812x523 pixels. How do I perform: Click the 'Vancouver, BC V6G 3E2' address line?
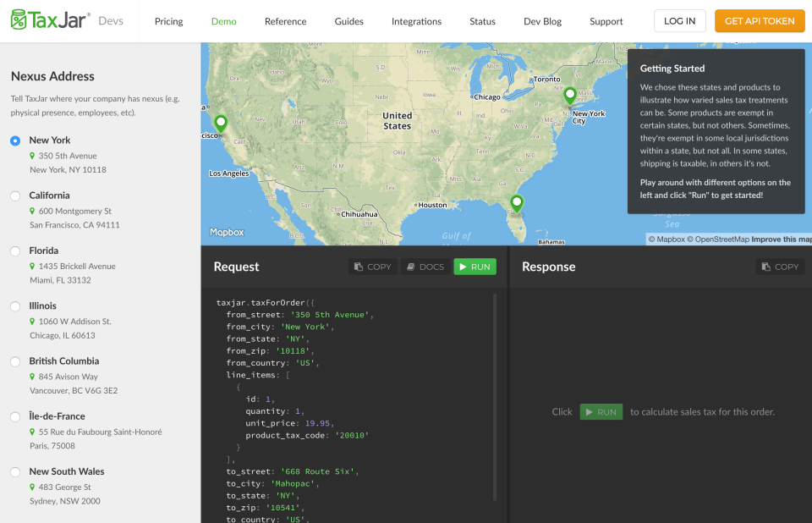(74, 391)
